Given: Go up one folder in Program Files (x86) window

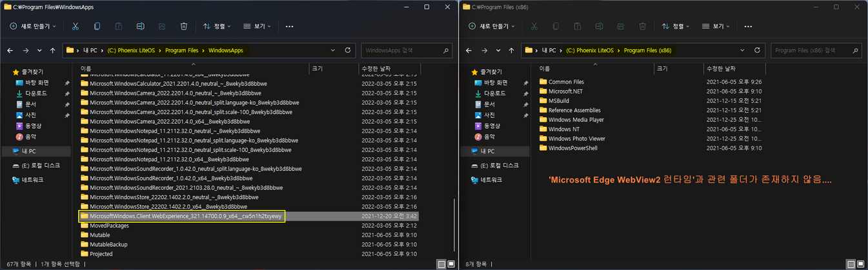Looking at the screenshot, I should (x=512, y=50).
